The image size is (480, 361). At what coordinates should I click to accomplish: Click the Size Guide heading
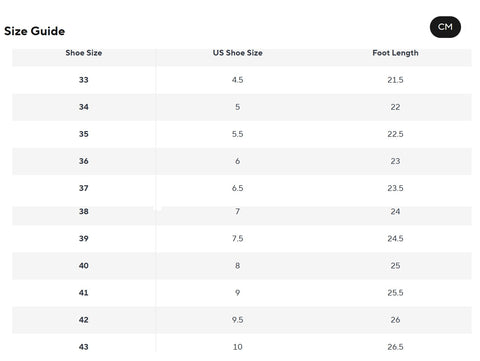tap(35, 31)
